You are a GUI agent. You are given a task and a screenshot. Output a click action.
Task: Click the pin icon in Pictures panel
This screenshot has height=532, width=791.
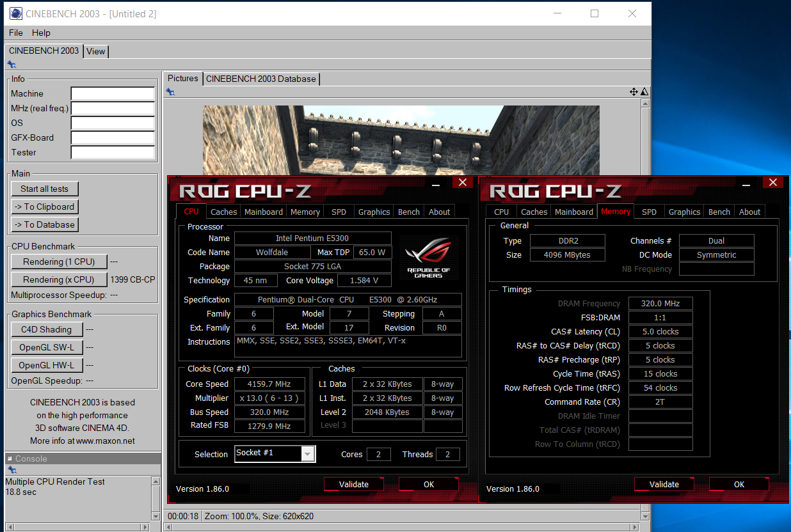pyautogui.click(x=170, y=92)
